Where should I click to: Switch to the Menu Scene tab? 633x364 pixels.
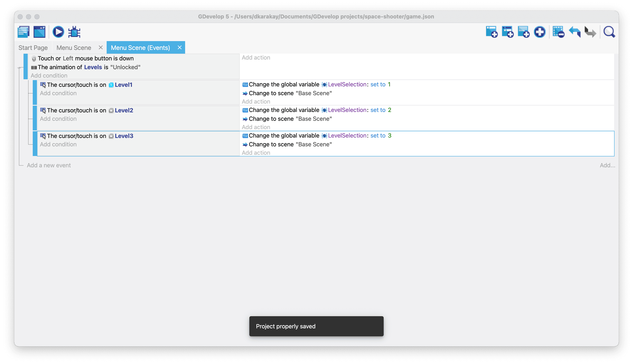coord(73,48)
